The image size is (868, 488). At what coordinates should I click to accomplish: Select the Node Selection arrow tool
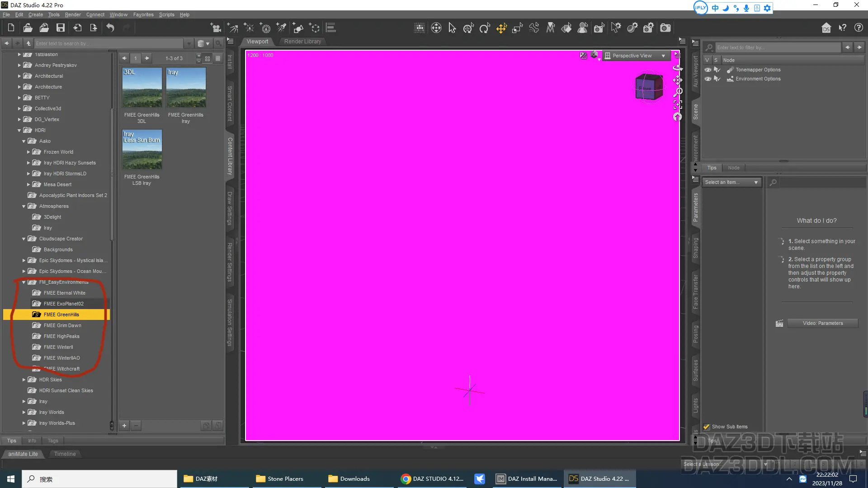[x=452, y=28]
